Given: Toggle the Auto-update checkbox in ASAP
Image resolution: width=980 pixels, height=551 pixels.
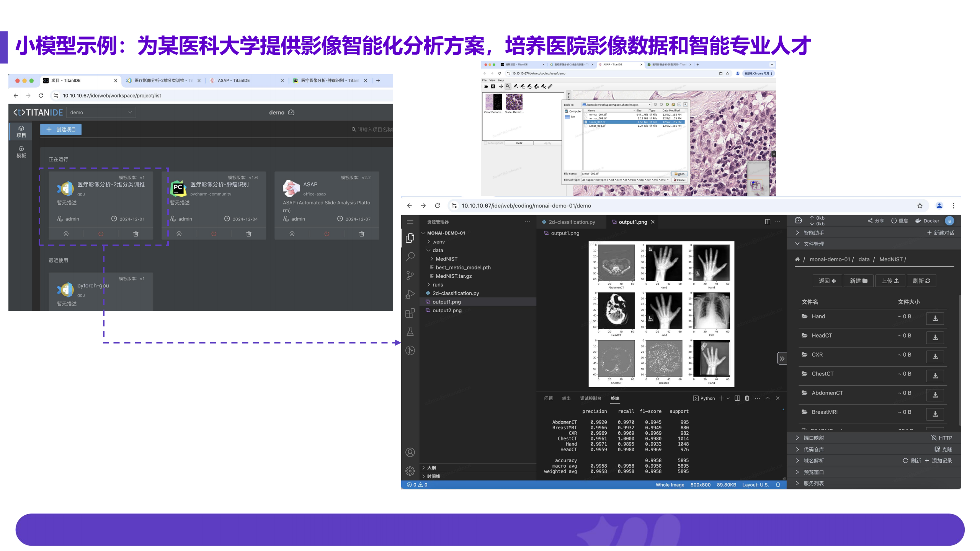Looking at the screenshot, I should pos(485,143).
